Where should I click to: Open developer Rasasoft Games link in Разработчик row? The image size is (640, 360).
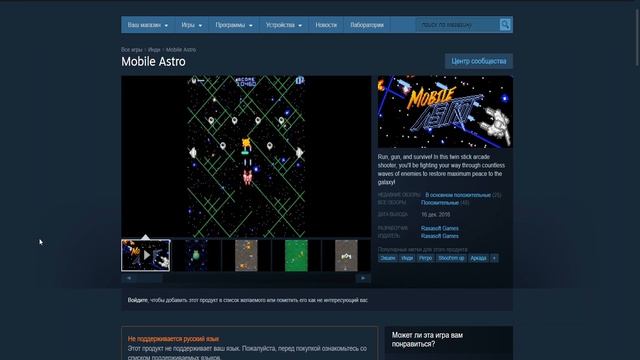click(x=440, y=228)
